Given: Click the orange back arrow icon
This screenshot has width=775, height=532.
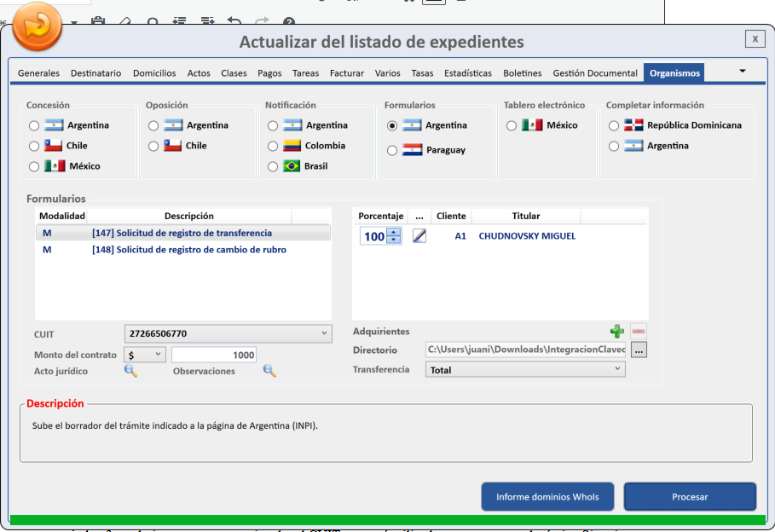Looking at the screenshot, I should coord(38,26).
